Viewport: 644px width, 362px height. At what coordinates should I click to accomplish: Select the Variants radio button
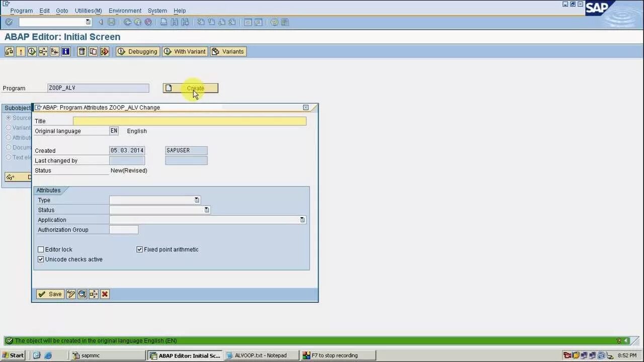pos(8,128)
